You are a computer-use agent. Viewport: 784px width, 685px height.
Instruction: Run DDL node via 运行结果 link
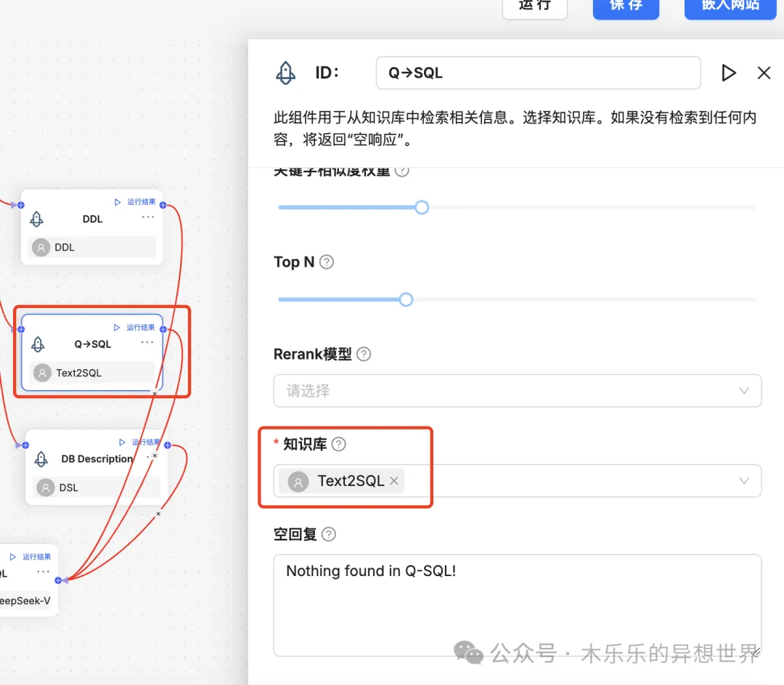[x=141, y=202]
